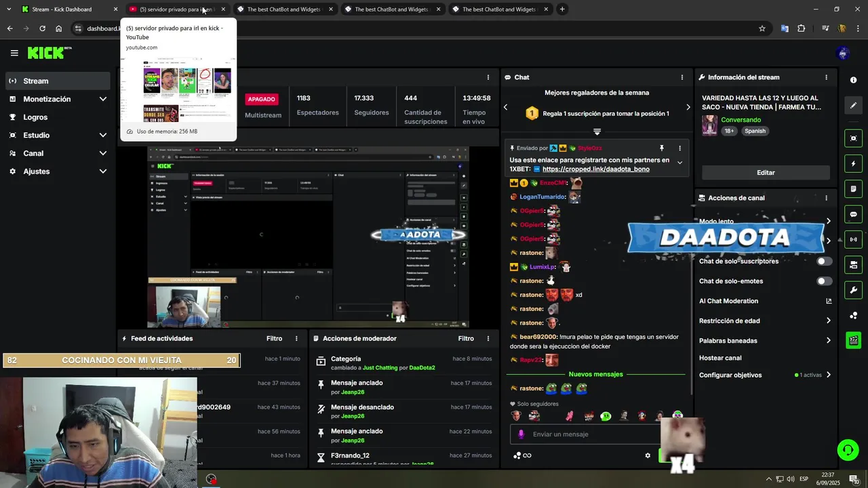
Task: Expand the pinned message chevron
Action: coord(679,163)
